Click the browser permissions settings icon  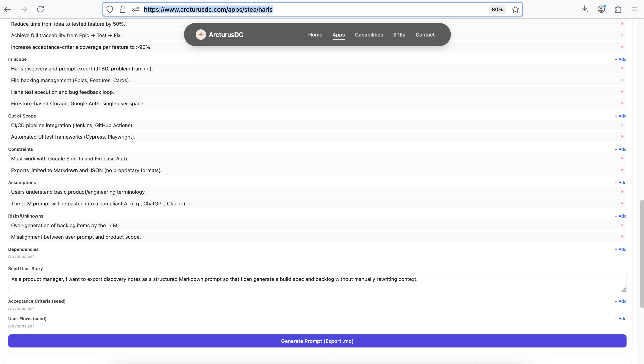[135, 9]
